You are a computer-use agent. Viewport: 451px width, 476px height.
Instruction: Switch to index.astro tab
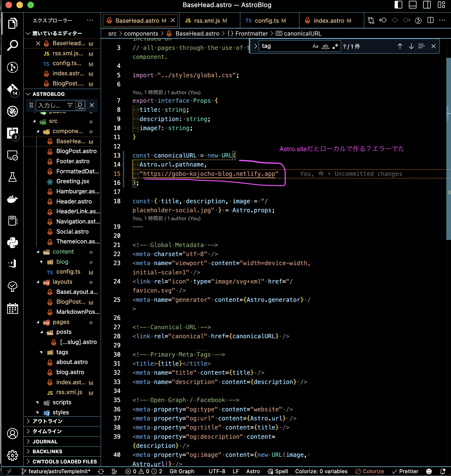[x=331, y=21]
